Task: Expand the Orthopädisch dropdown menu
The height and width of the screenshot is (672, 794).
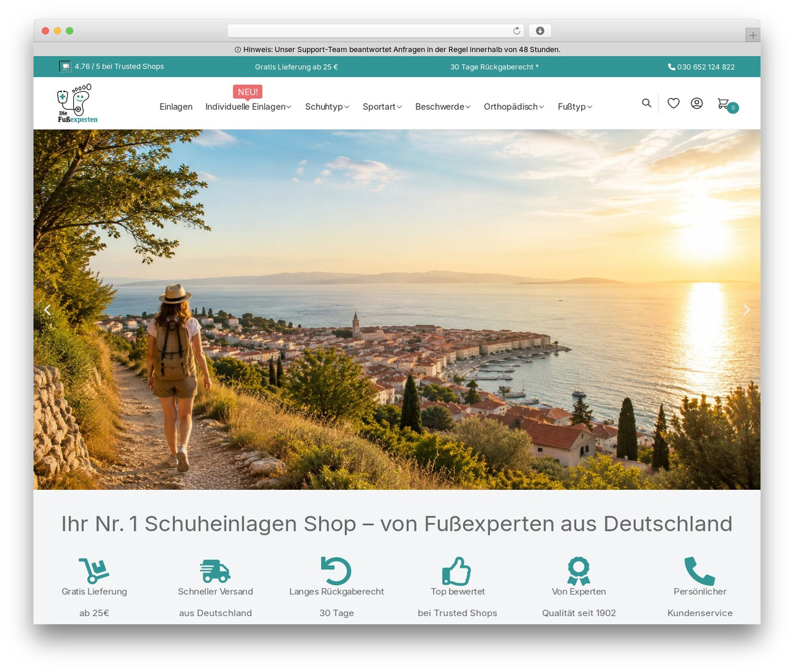Action: (514, 107)
